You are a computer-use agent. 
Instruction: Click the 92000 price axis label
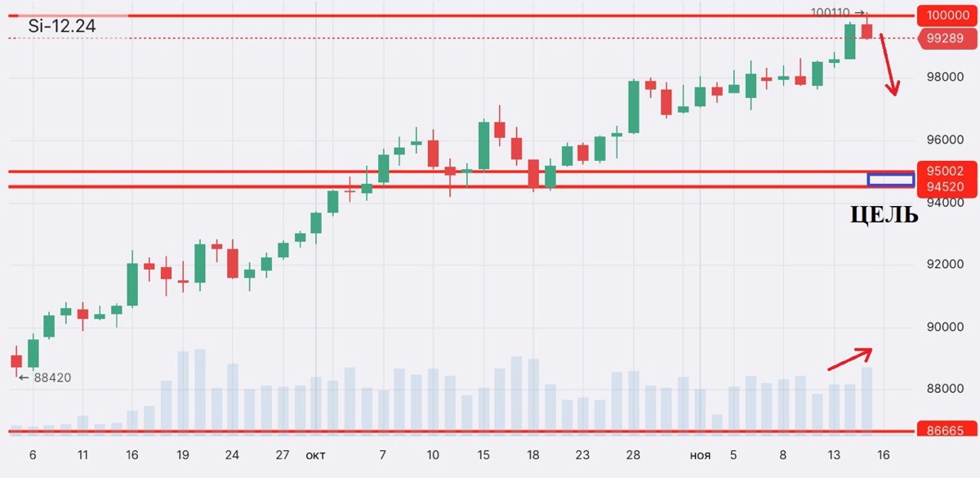pos(940,265)
